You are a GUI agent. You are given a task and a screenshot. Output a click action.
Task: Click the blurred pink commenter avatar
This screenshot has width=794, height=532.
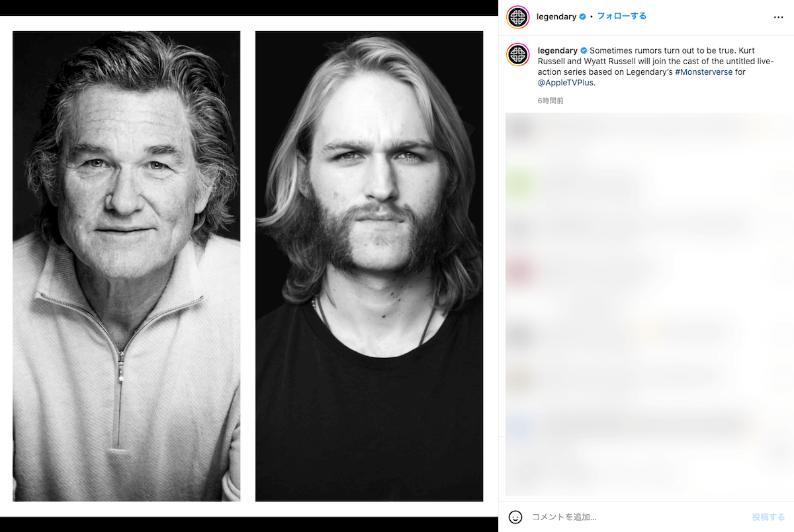tap(520, 271)
